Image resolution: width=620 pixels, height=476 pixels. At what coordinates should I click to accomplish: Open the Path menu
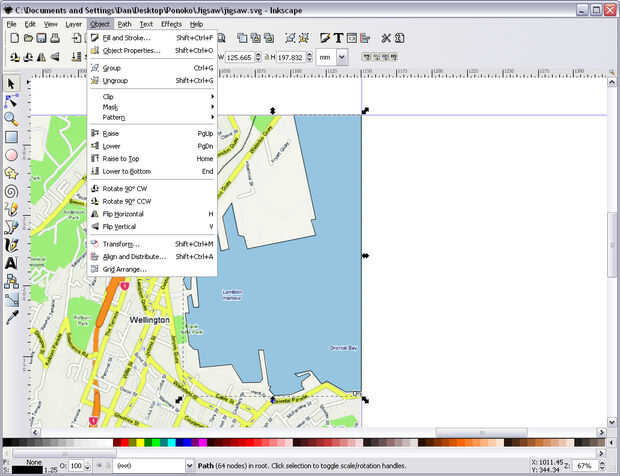point(124,23)
